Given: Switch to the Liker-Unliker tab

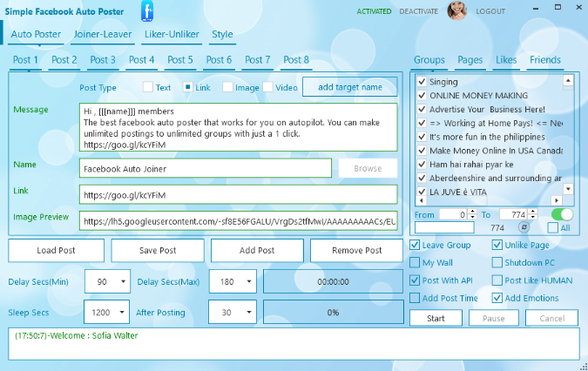Looking at the screenshot, I should click(172, 34).
